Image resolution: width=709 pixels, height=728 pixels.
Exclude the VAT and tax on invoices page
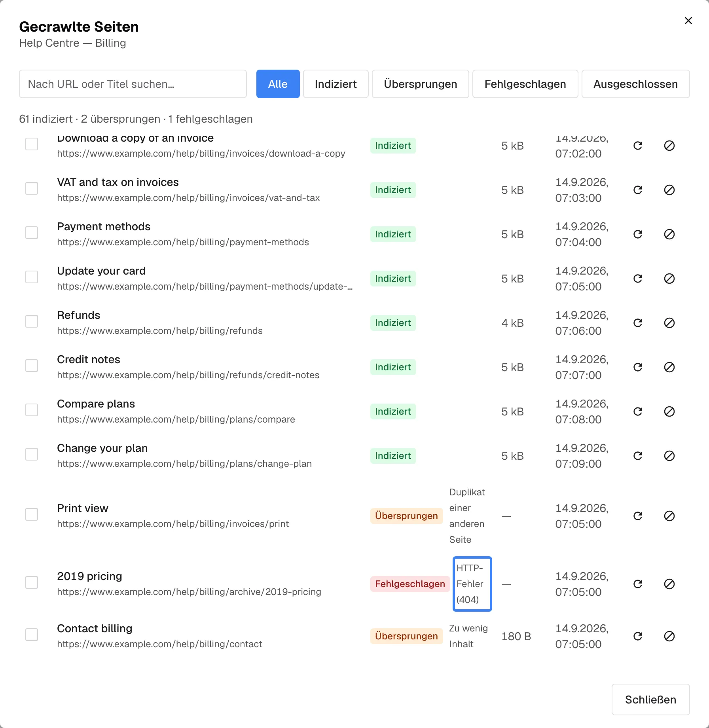click(x=669, y=190)
